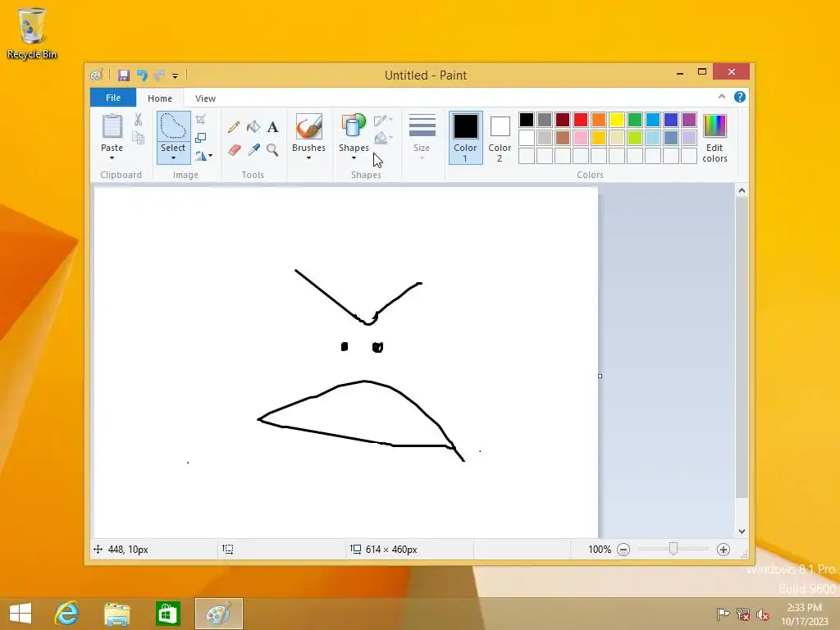
Task: Select the Magnifier tool
Action: pos(272,149)
